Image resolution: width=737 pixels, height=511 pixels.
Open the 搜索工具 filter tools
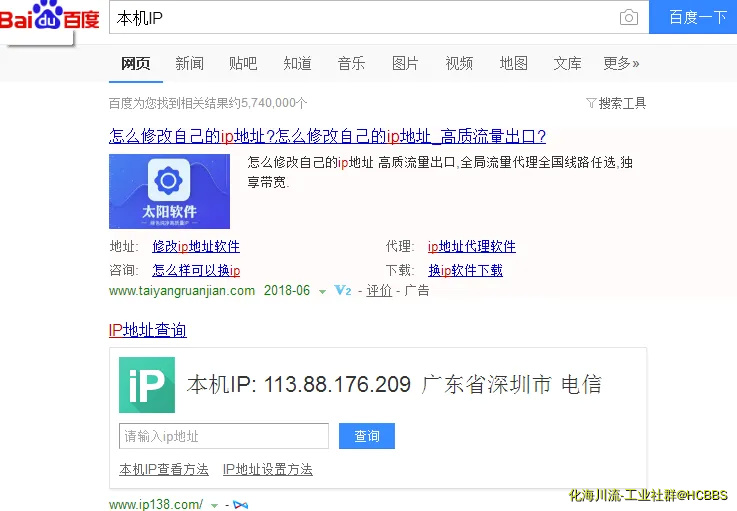(x=616, y=103)
